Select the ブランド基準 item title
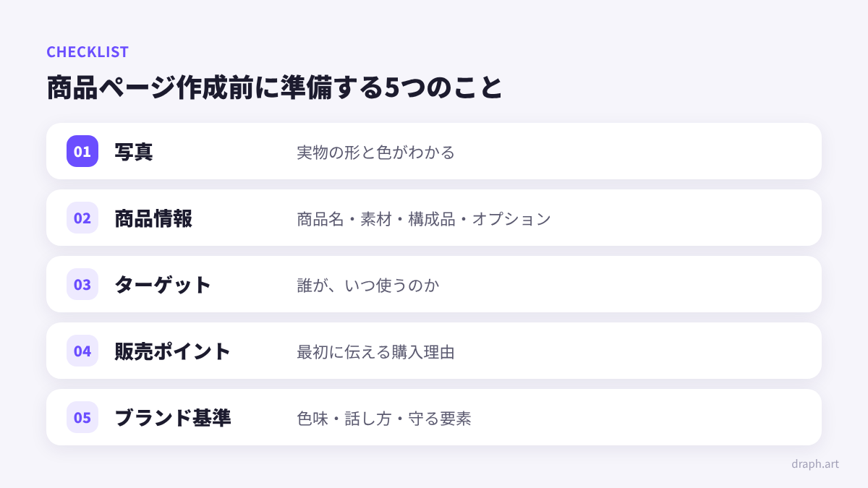The height and width of the screenshot is (488, 868). click(x=173, y=418)
